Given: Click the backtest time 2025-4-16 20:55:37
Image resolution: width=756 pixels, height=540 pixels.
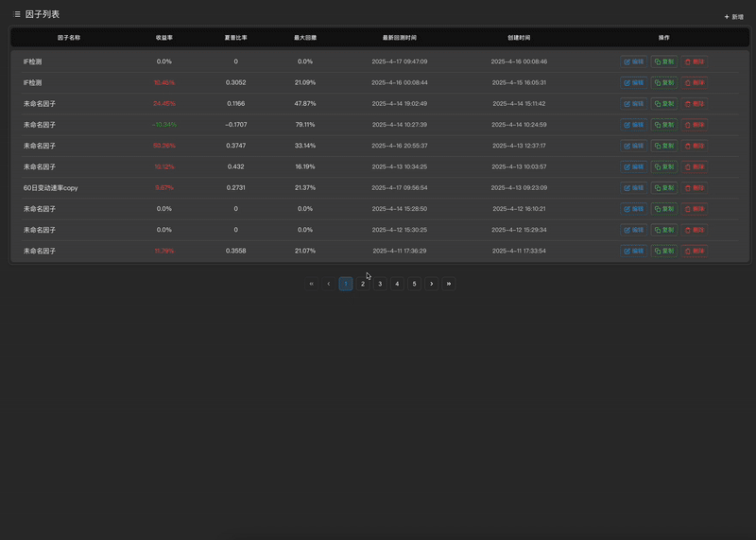Looking at the screenshot, I should click(399, 146).
